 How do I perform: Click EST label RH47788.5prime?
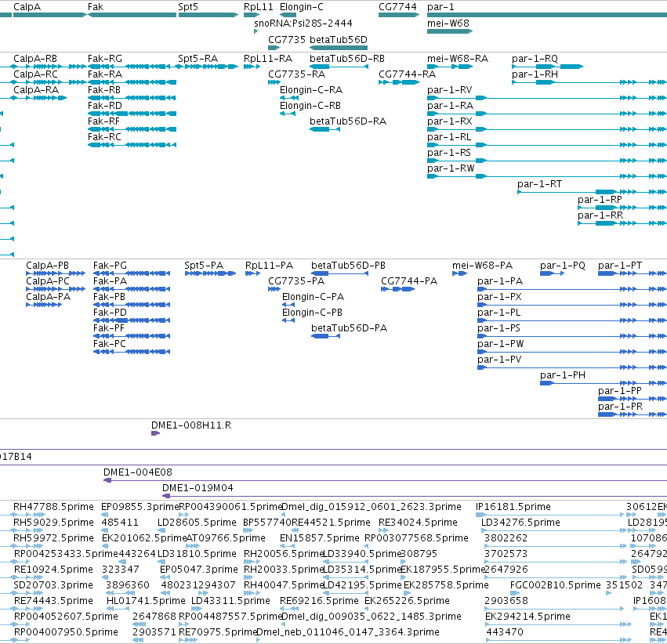(x=53, y=507)
